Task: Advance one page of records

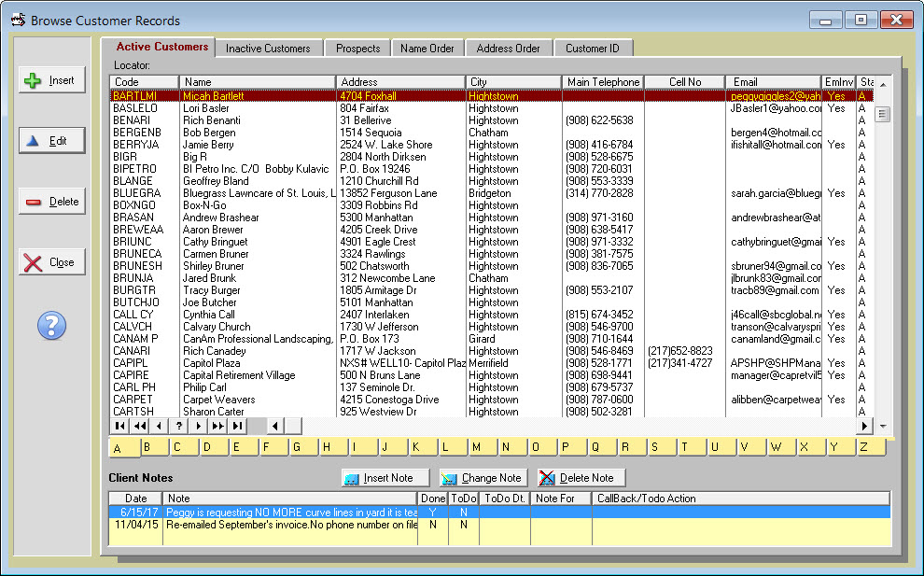Action: (x=217, y=426)
